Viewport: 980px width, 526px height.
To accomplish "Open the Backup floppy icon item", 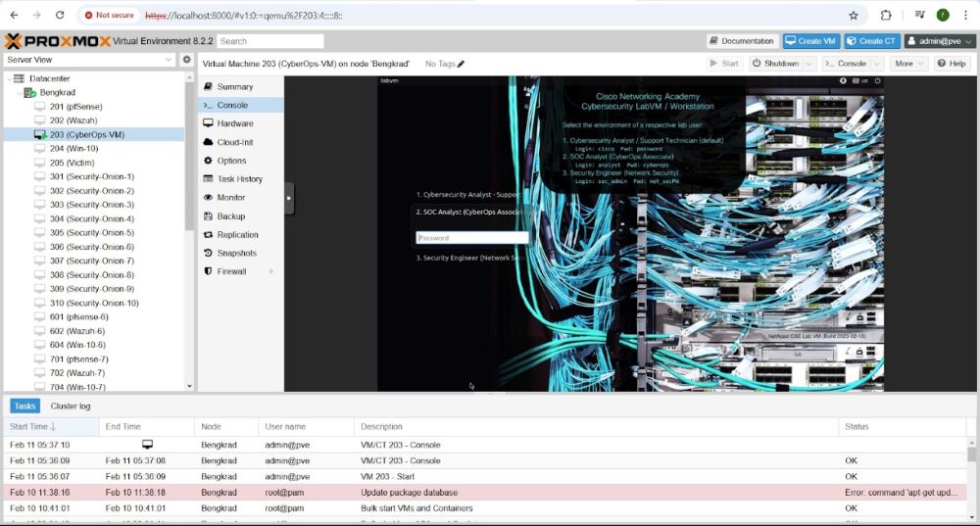I will point(208,216).
